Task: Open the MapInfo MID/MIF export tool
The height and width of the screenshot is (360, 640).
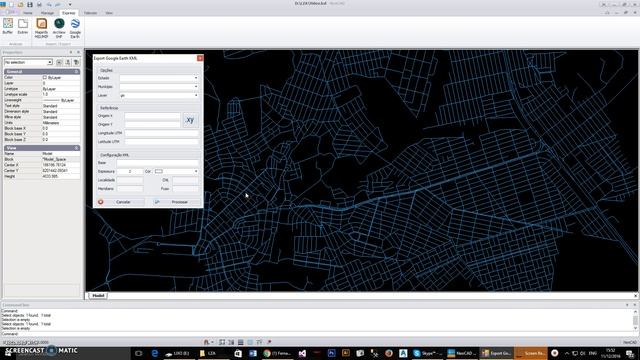Action: click(41, 28)
